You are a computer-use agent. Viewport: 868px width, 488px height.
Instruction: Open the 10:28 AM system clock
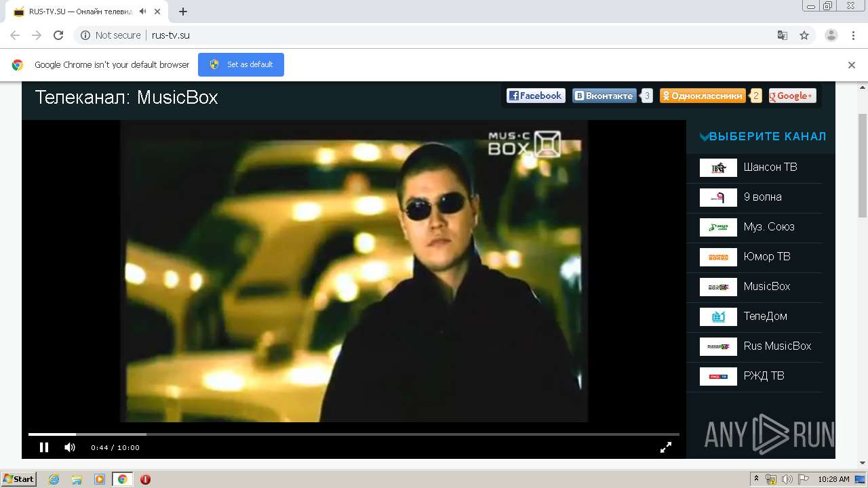833,479
